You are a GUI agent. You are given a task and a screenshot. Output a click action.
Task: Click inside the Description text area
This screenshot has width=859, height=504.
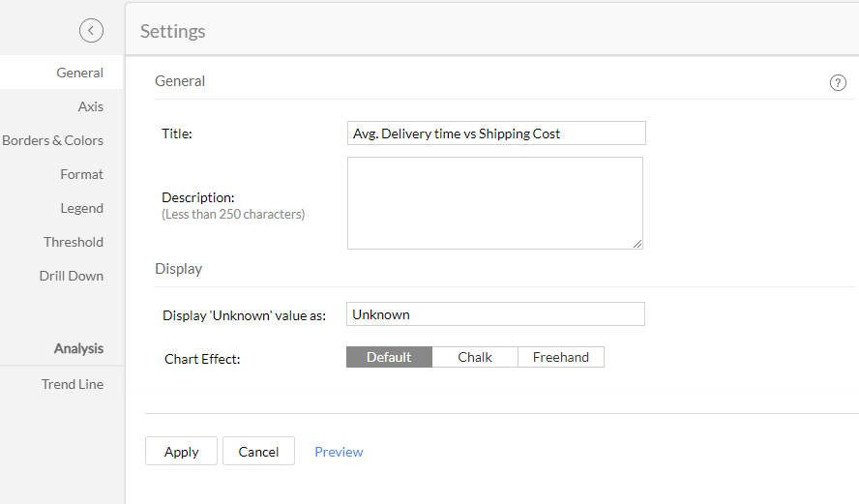(494, 203)
